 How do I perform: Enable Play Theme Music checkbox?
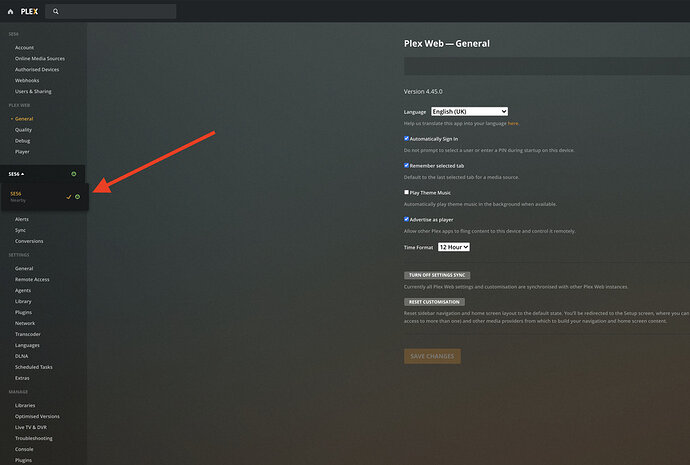(x=406, y=192)
